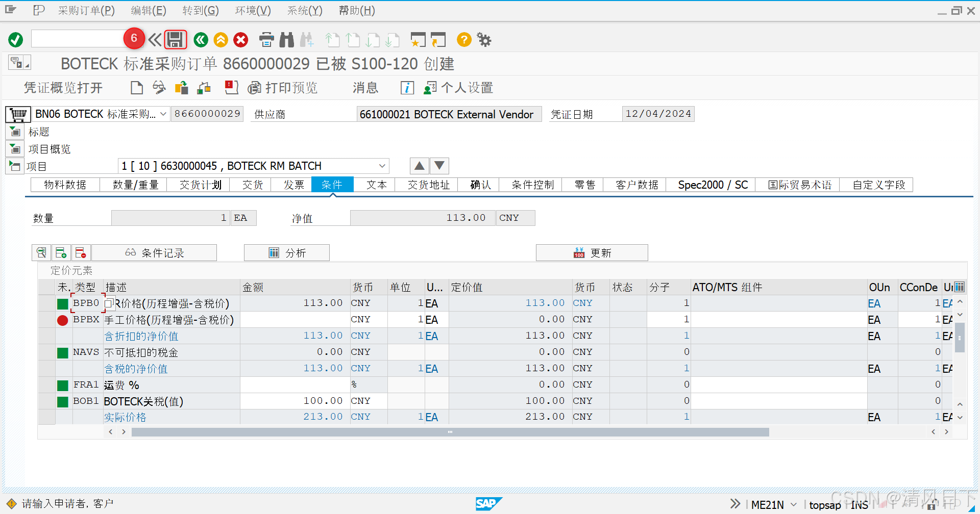
Task: Go to previous item with up triangle
Action: (x=419, y=166)
